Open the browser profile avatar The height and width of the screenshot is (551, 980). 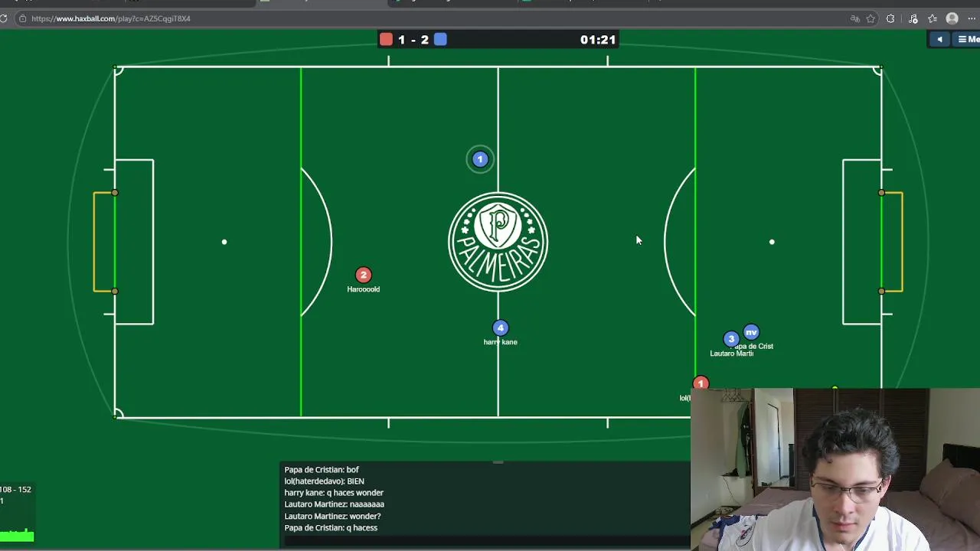click(952, 18)
